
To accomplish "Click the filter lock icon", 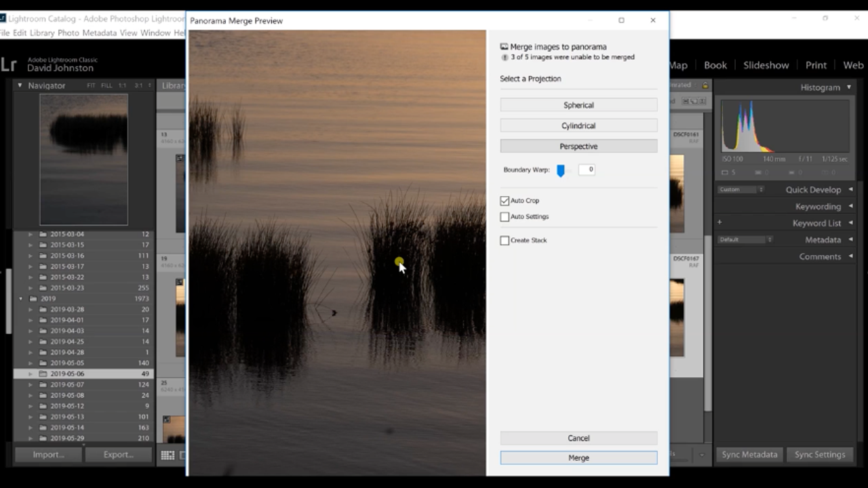I will 705,85.
